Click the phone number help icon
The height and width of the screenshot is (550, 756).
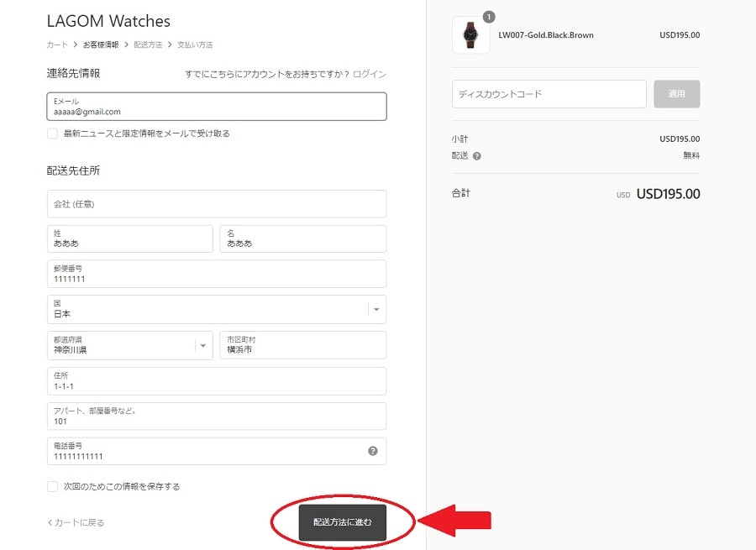(373, 451)
